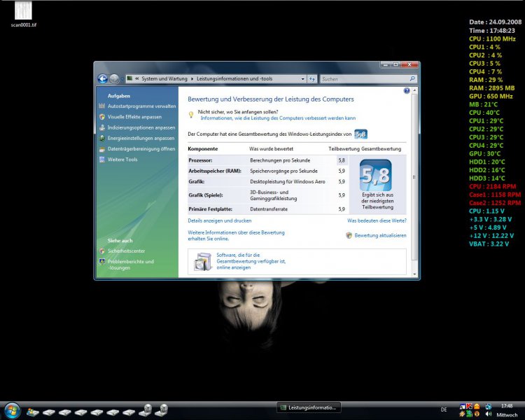Click the greyed Forward arrow button
525x420 pixels.
click(114, 78)
